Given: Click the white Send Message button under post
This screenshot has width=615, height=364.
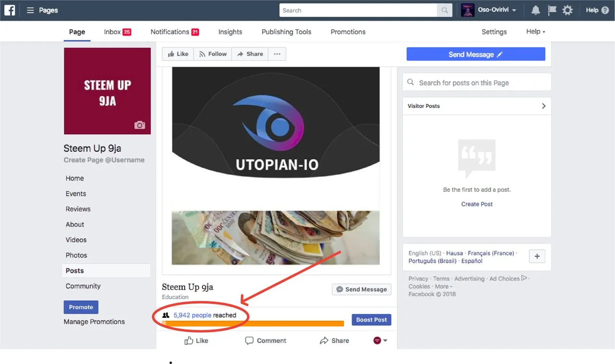Looking at the screenshot, I should coord(361,290).
